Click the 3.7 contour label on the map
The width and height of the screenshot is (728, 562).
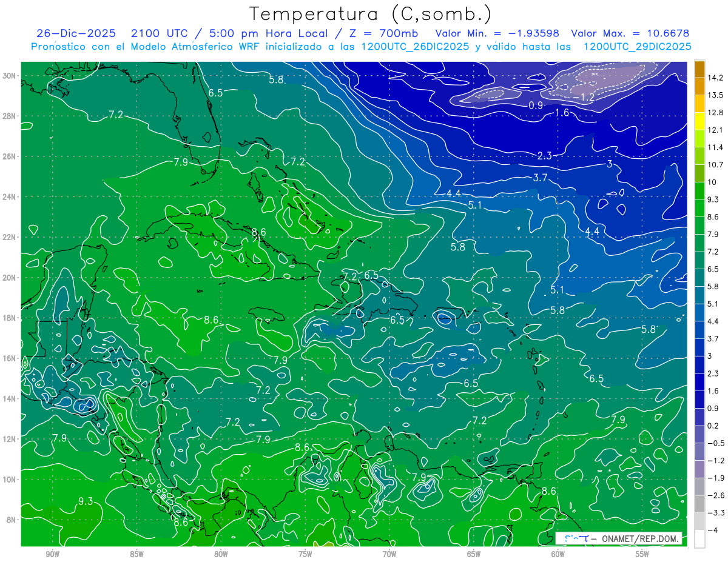540,178
